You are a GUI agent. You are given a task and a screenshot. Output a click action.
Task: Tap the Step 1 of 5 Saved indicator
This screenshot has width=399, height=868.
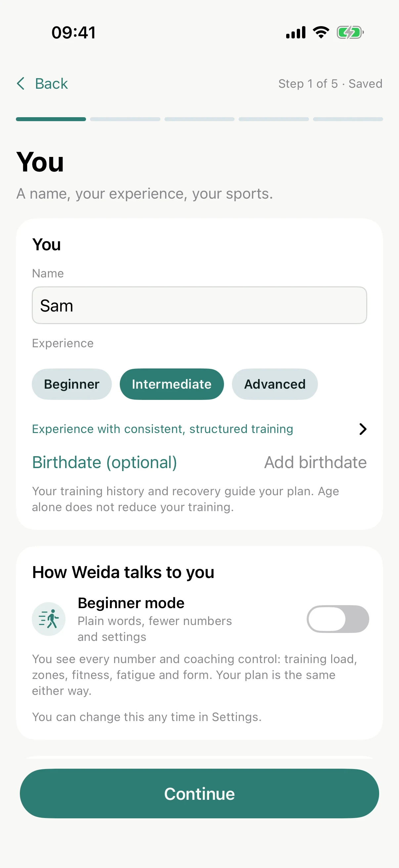point(330,83)
